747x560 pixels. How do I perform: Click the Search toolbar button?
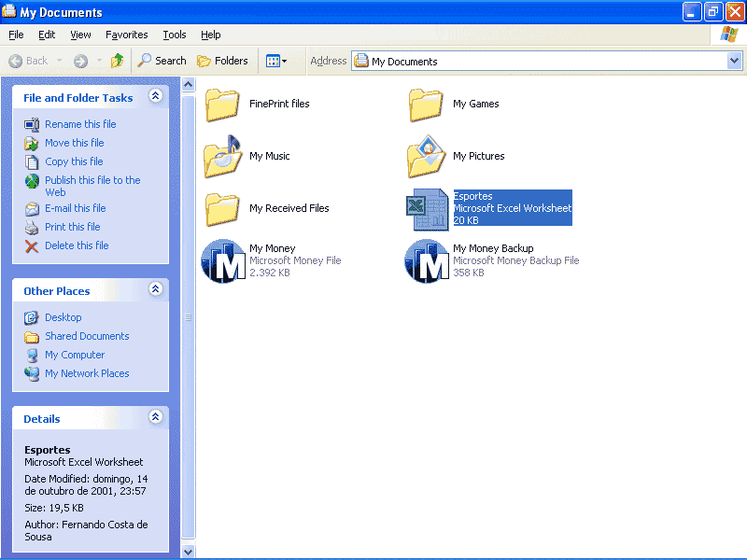[x=162, y=61]
